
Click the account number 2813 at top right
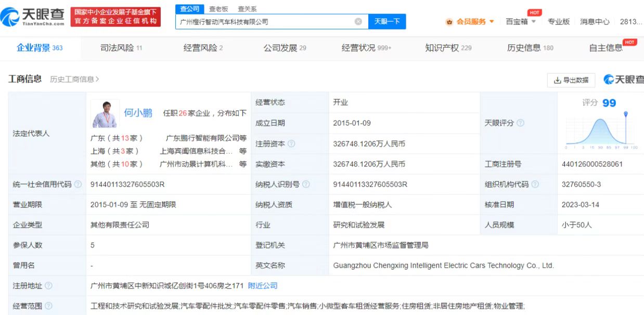coord(631,22)
